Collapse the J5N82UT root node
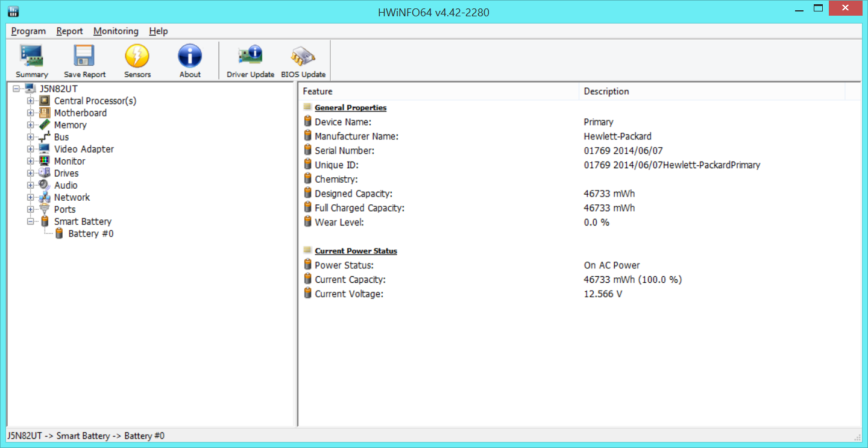The height and width of the screenshot is (448, 868). pos(16,89)
